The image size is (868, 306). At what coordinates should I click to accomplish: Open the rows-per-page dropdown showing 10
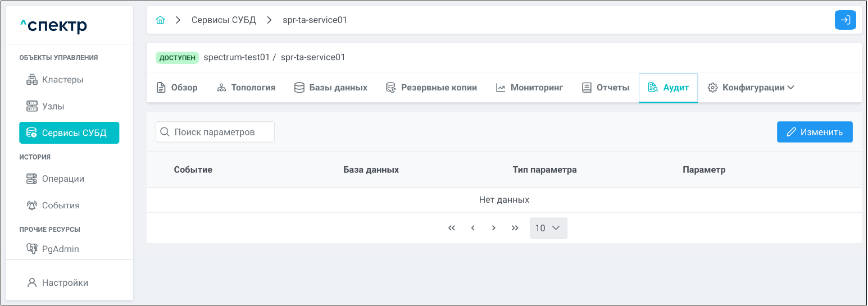tap(548, 228)
